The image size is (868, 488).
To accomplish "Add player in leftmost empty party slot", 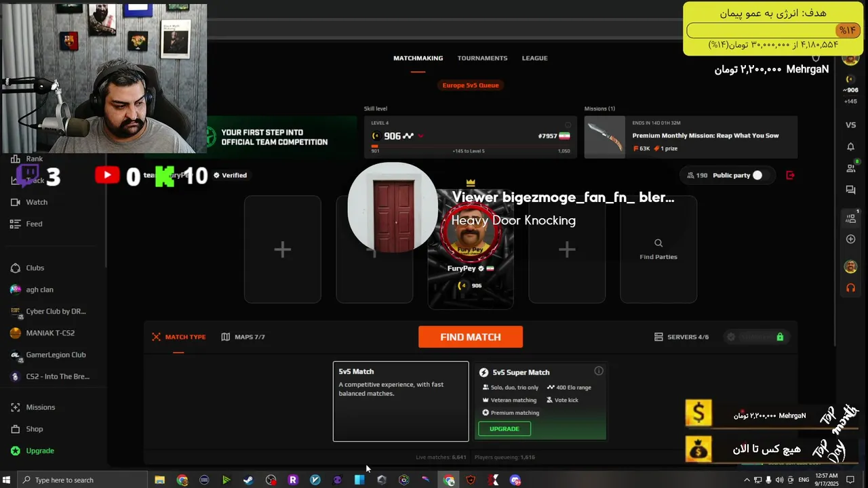I will tap(283, 249).
